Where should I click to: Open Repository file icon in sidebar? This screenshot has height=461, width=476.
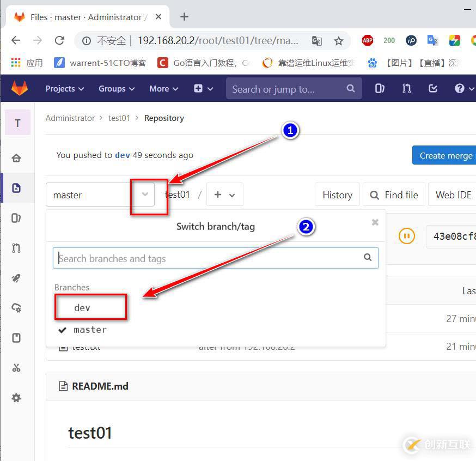click(x=16, y=188)
